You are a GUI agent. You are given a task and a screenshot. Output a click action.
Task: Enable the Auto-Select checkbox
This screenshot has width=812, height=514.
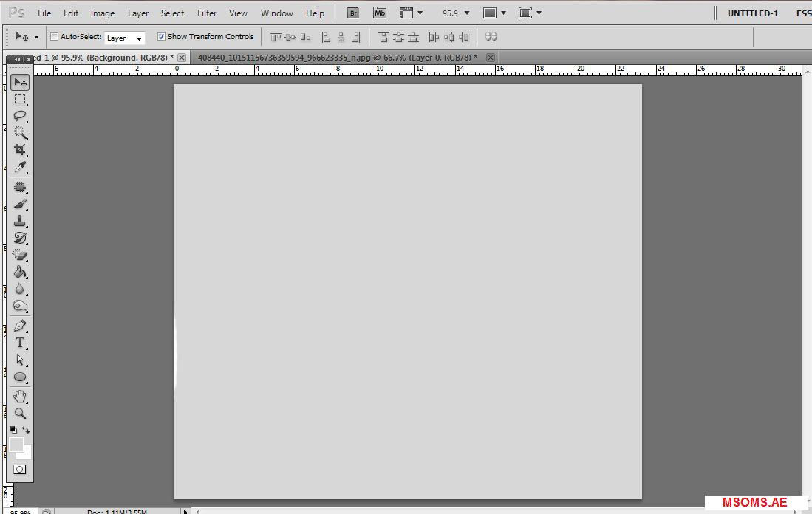(54, 37)
